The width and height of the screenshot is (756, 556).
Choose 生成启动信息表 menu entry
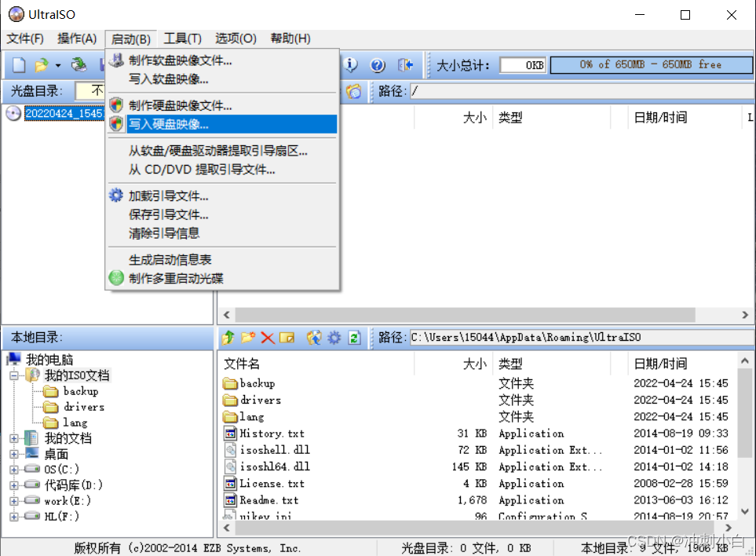[x=222, y=260]
